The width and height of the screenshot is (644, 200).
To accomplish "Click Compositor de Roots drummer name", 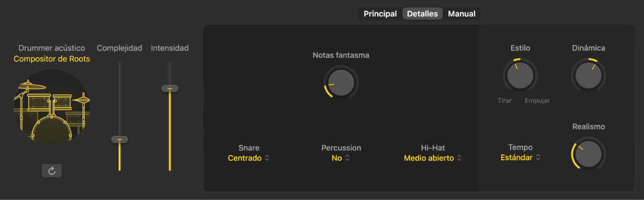I will tap(52, 59).
